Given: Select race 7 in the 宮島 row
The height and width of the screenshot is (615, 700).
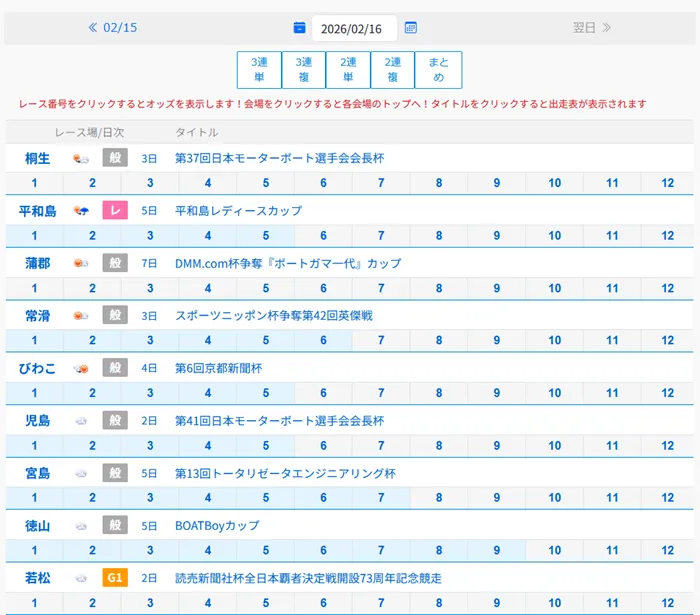Looking at the screenshot, I should [381, 497].
